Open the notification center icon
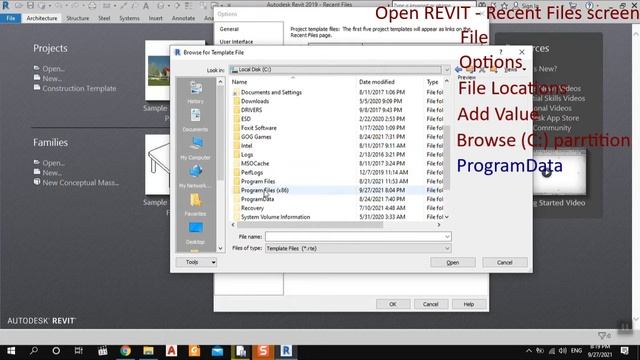Image resolution: width=640 pixels, height=360 pixels. click(x=624, y=351)
